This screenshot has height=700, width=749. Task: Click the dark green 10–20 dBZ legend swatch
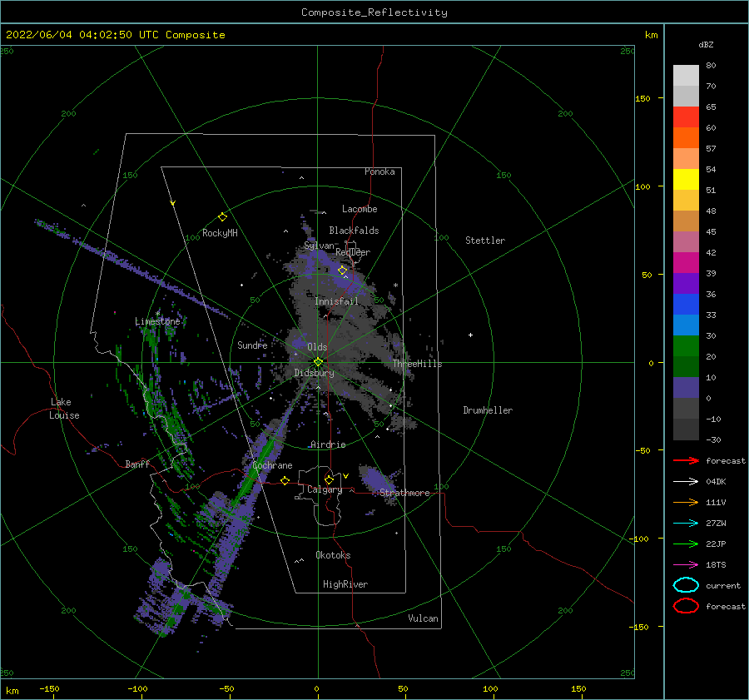click(x=686, y=366)
